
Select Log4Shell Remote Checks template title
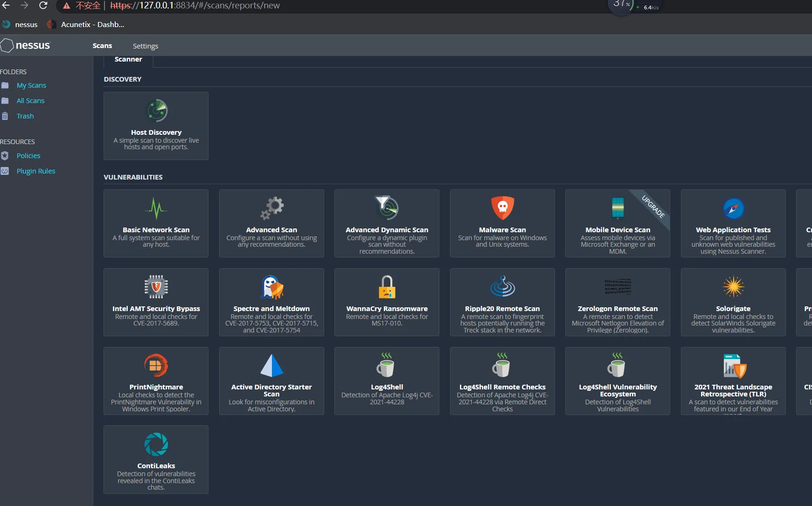[502, 387]
